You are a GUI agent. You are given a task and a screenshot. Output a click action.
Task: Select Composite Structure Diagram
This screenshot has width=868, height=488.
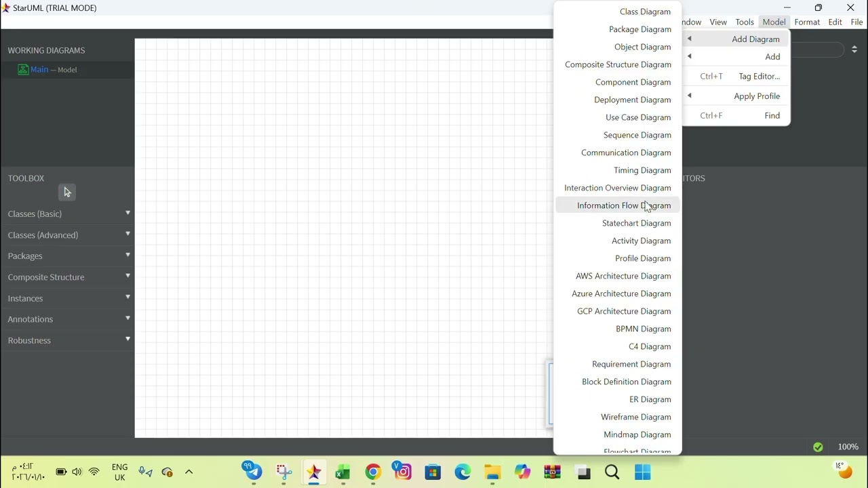coord(618,64)
